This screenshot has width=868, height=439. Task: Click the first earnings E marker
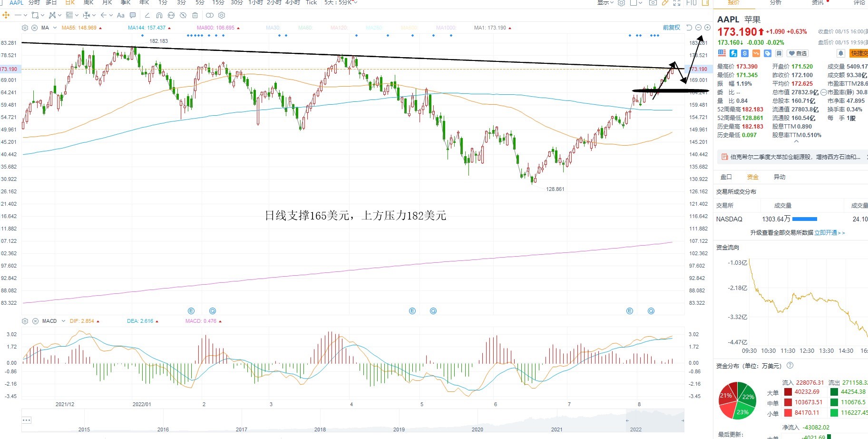pos(191,311)
